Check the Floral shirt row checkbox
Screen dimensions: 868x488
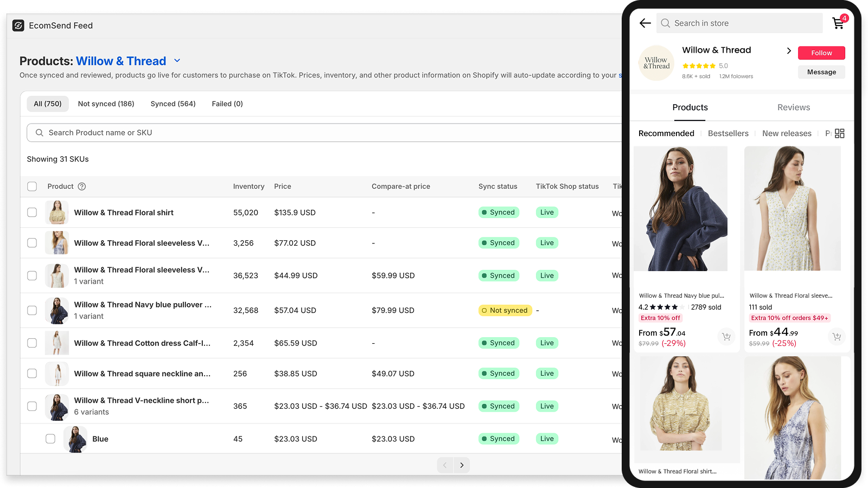[x=32, y=213]
